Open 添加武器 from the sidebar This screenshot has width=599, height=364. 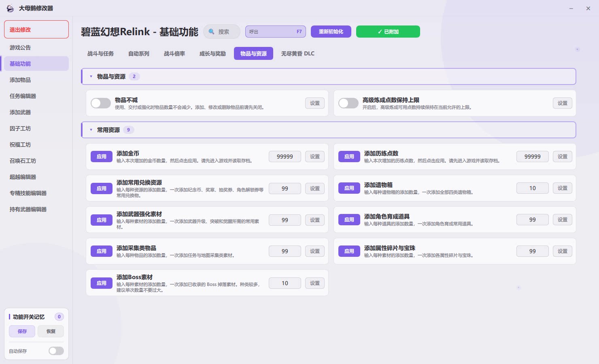pyautogui.click(x=36, y=112)
